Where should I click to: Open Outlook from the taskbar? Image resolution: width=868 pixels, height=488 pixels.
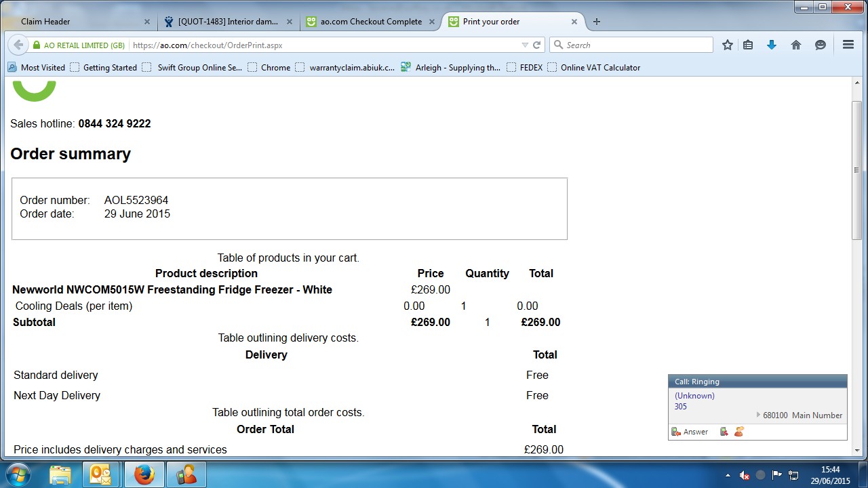100,474
